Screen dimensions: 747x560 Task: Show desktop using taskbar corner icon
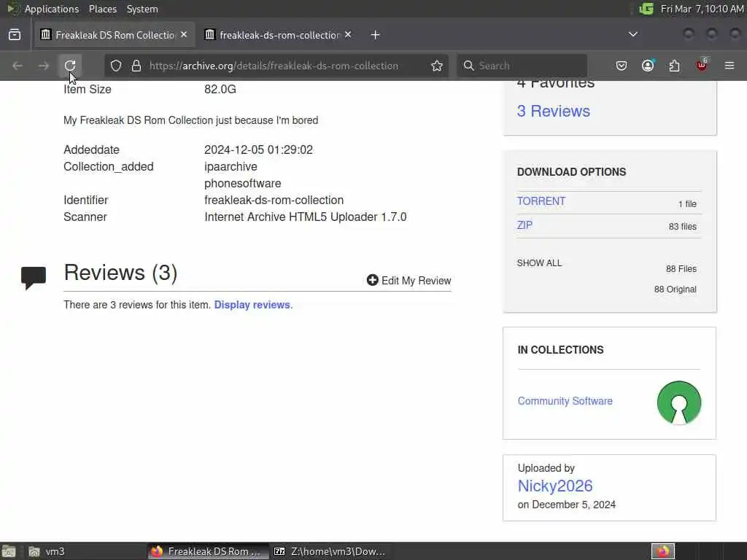(9, 551)
